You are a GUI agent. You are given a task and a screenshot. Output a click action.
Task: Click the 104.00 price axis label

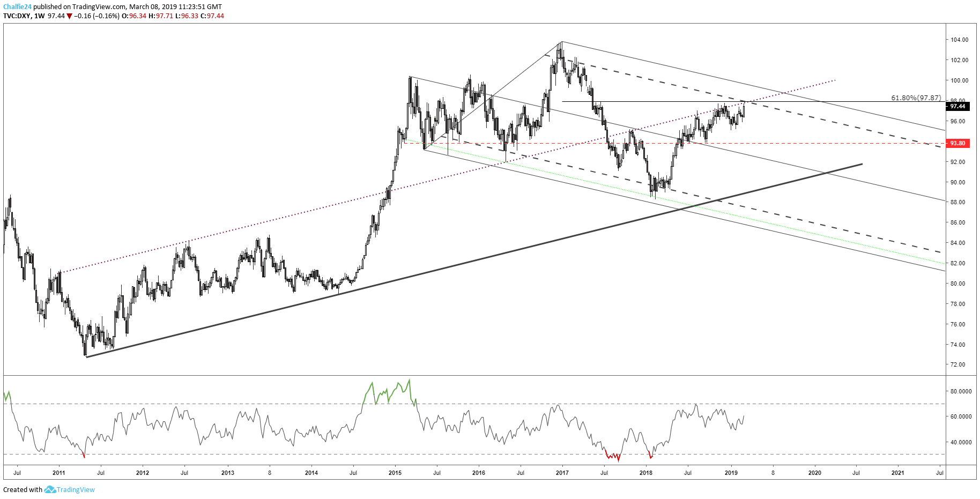click(959, 40)
